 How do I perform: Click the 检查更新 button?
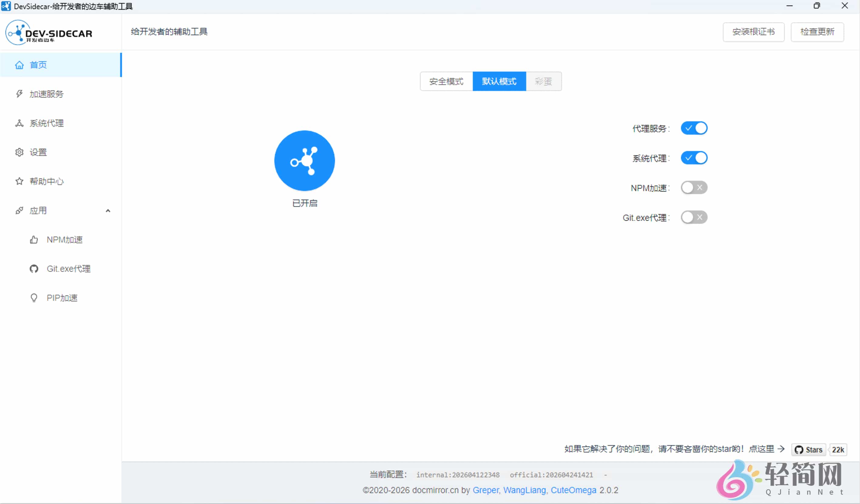(x=817, y=32)
